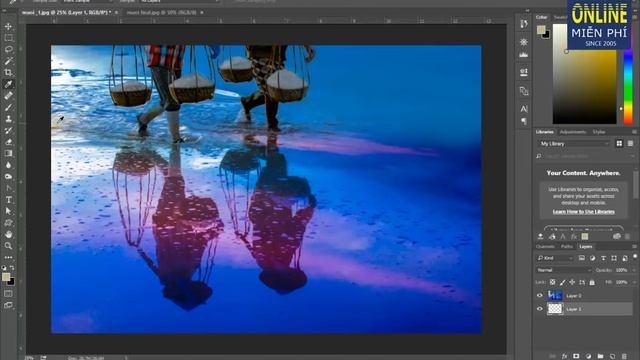The height and width of the screenshot is (360, 640).
Task: Switch to the Styles tab
Action: pos(598,132)
